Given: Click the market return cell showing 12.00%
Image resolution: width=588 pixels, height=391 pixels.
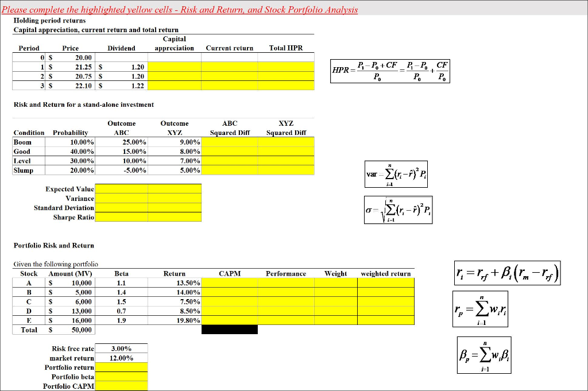Looking at the screenshot, I should point(121,358).
